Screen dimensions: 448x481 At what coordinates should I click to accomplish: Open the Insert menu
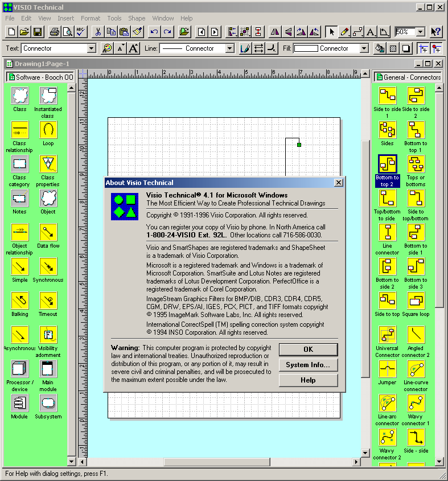pos(65,18)
